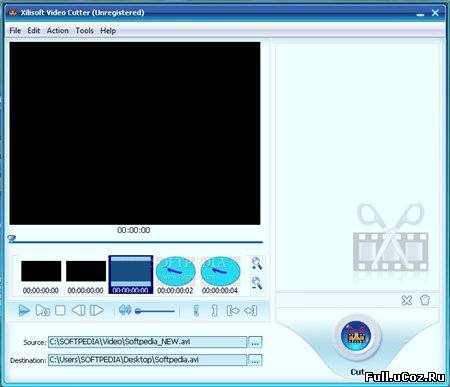Jump to segment start point icon
The height and width of the screenshot is (387, 450).
pyautogui.click(x=233, y=311)
